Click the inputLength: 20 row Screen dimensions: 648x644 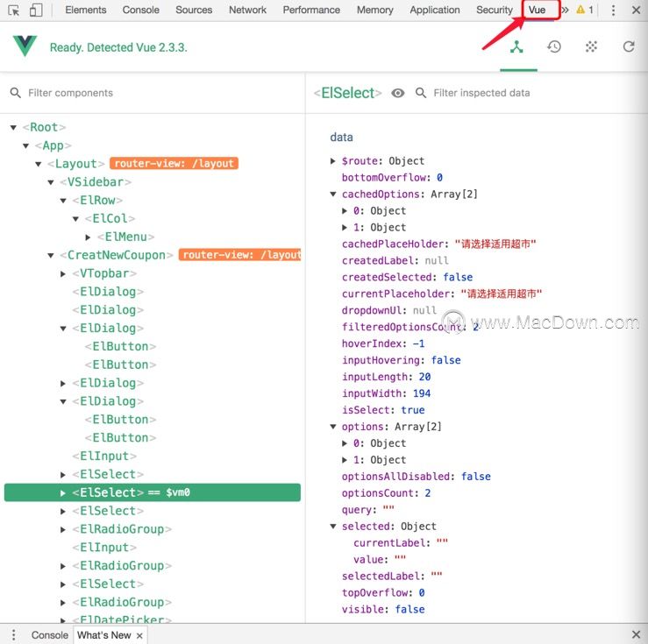[x=387, y=377]
